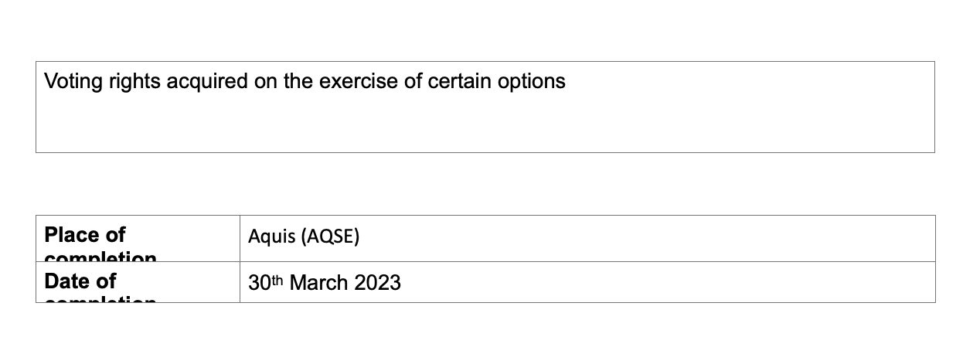Screen dimensions: 980x354
Task: Click the word "Date" in the second row
Action: coord(69,281)
